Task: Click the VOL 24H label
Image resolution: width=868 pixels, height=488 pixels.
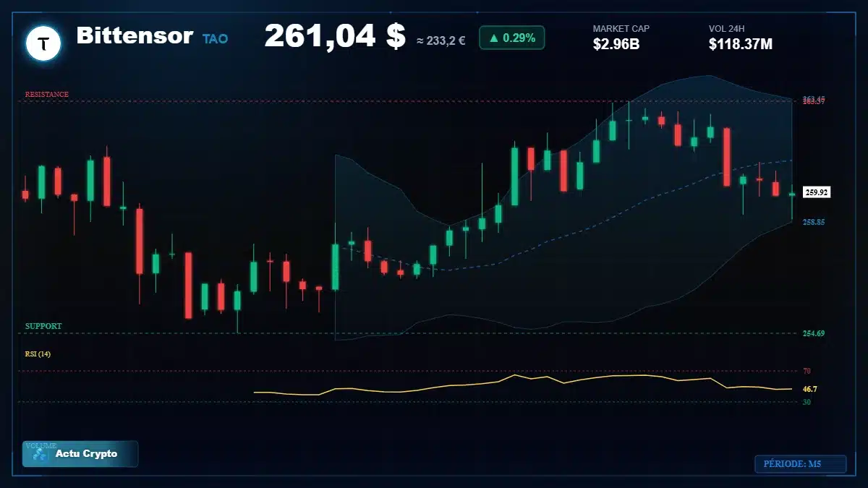Action: click(x=727, y=29)
